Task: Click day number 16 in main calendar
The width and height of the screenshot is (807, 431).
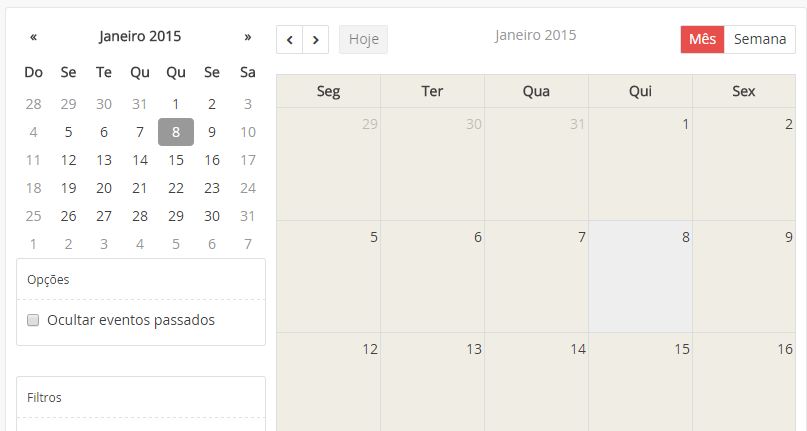Action: [785, 349]
